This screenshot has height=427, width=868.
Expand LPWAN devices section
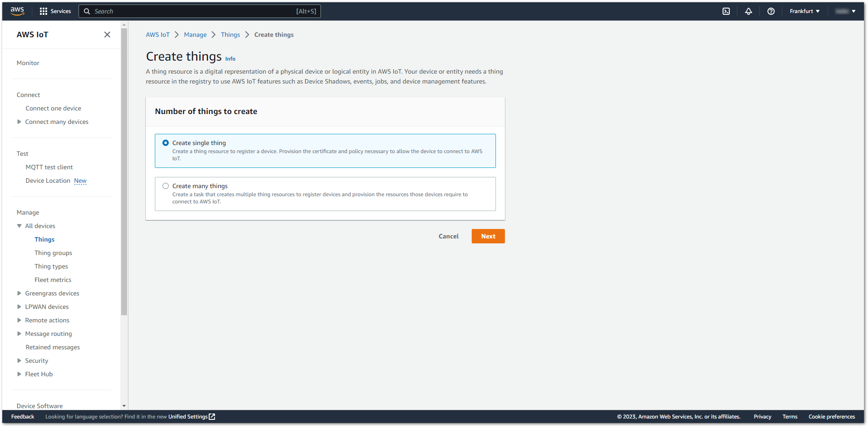coord(19,307)
